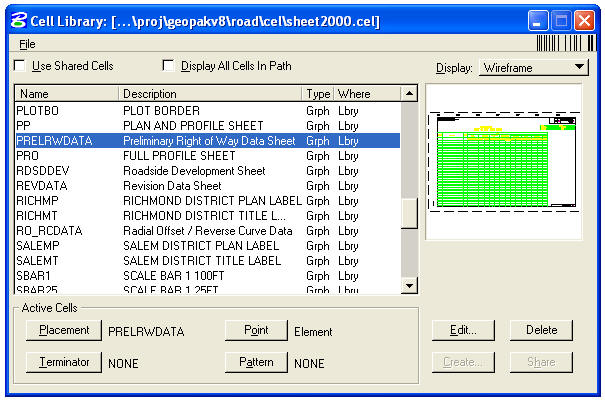The height and width of the screenshot is (402, 605).
Task: Open the Display Wireframe dropdown
Action: pos(532,68)
